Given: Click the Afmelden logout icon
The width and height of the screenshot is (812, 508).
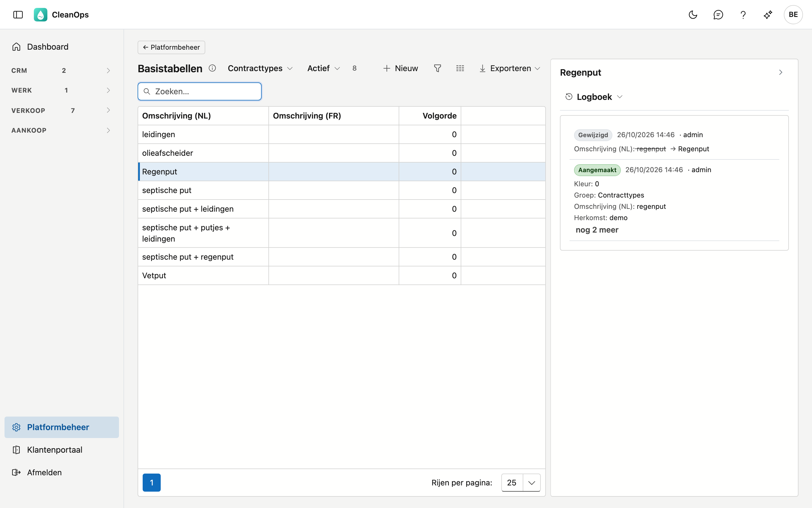Looking at the screenshot, I should 16,472.
